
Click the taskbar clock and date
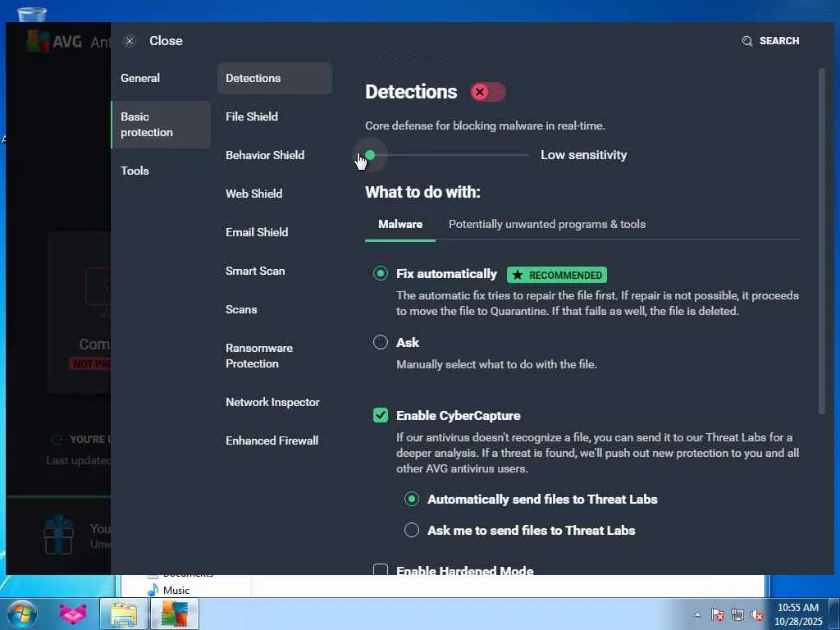tap(797, 614)
